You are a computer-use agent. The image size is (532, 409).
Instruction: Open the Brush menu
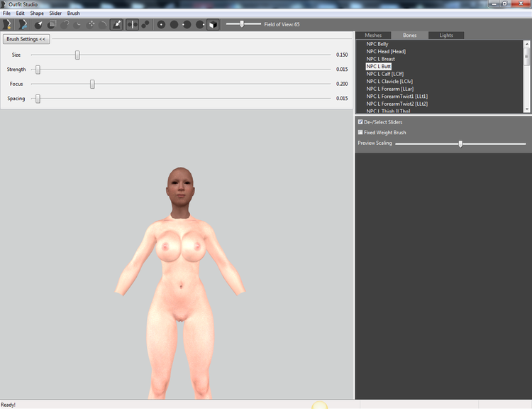point(73,13)
